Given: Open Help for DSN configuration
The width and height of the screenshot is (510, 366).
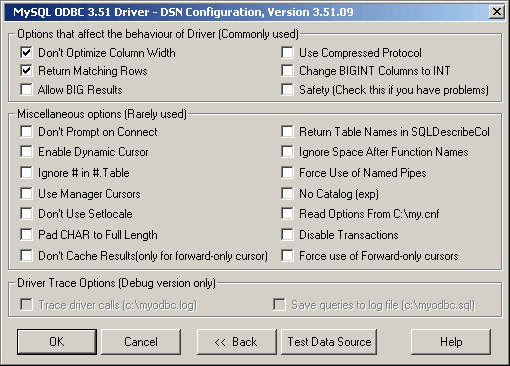Looking at the screenshot, I should (451, 342).
